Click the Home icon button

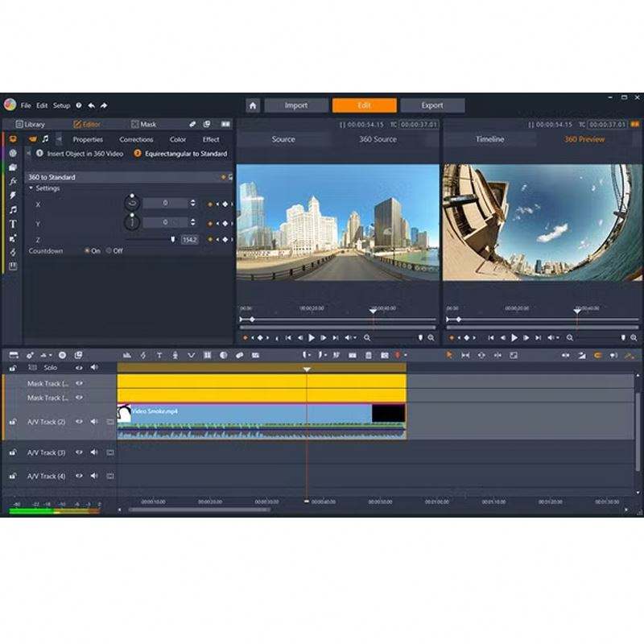[253, 105]
